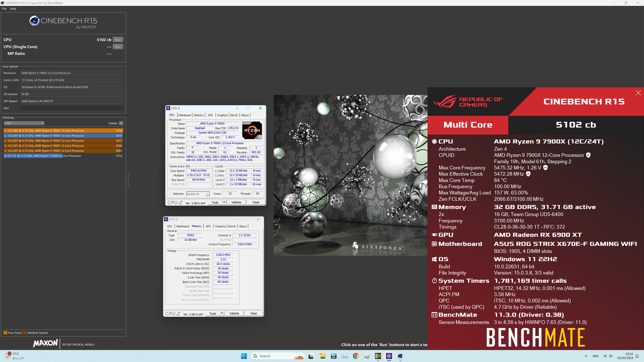Expand Tools dropdown arrow in CPU-Z memory window

(222, 314)
